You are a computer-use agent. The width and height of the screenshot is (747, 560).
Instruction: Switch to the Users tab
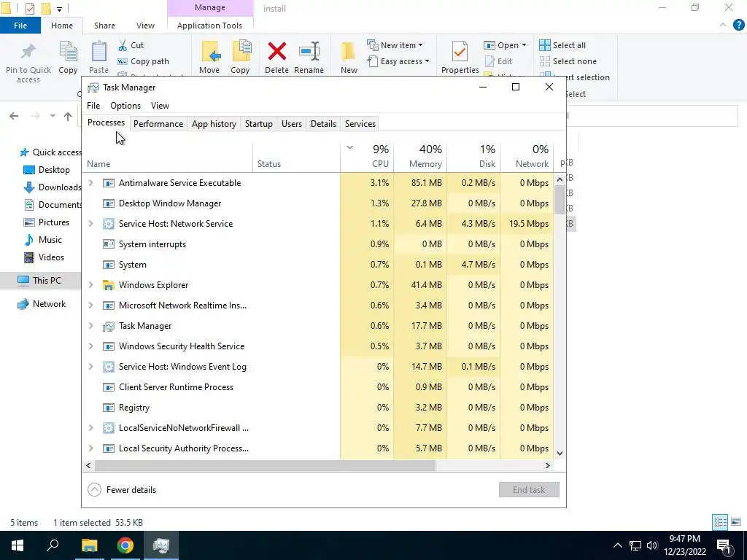coord(292,124)
